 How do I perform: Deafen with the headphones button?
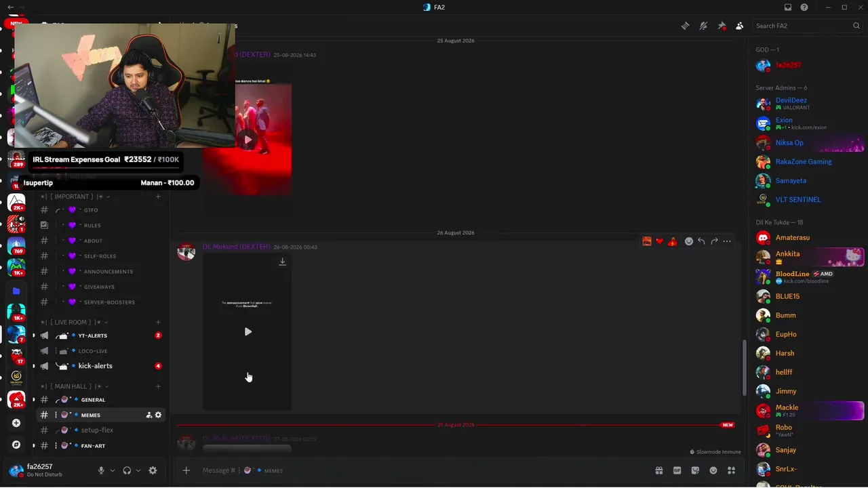pos(127,470)
